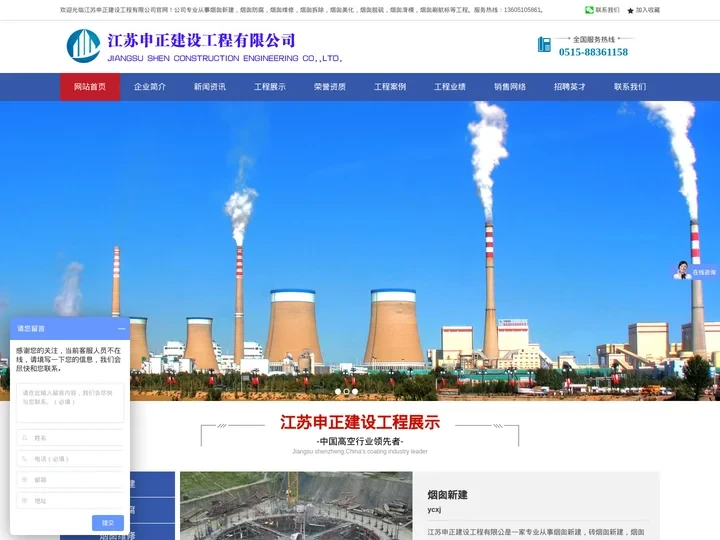720x540 pixels.
Task: Click the ycxj label under 烟囱新建
Action: (434, 510)
